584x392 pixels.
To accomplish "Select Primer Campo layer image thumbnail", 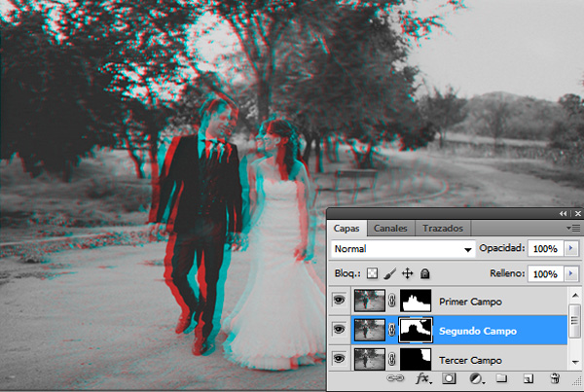I will coord(370,301).
